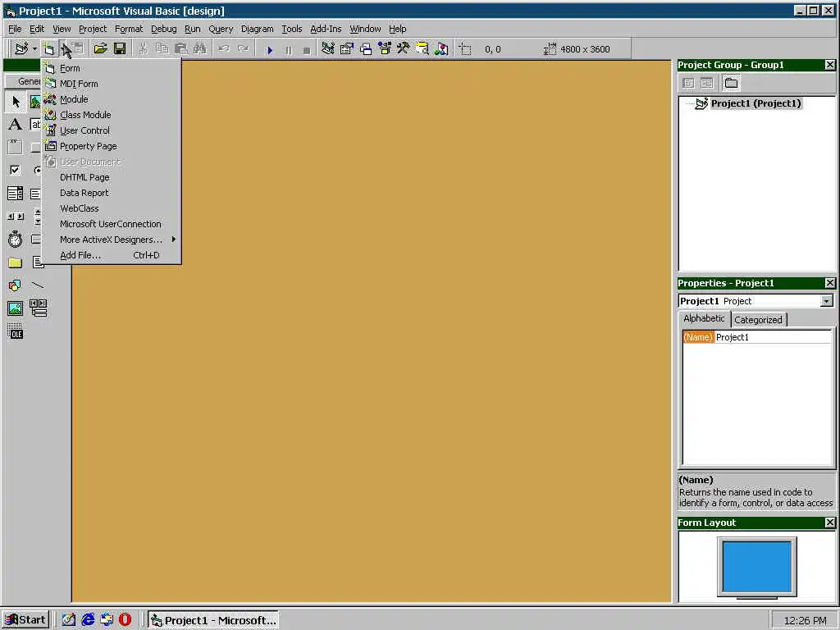
Task: Open the Object Browser toolbar icon
Action: [x=385, y=48]
